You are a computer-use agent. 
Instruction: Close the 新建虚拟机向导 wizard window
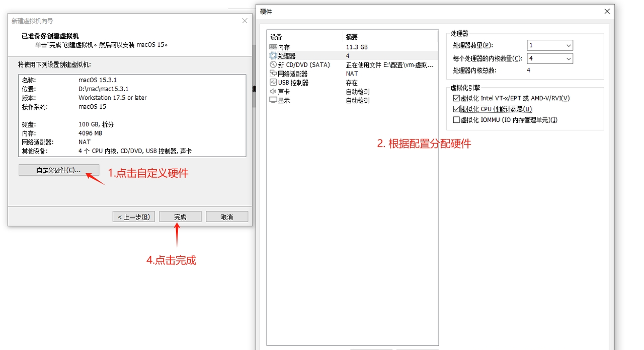tap(245, 21)
